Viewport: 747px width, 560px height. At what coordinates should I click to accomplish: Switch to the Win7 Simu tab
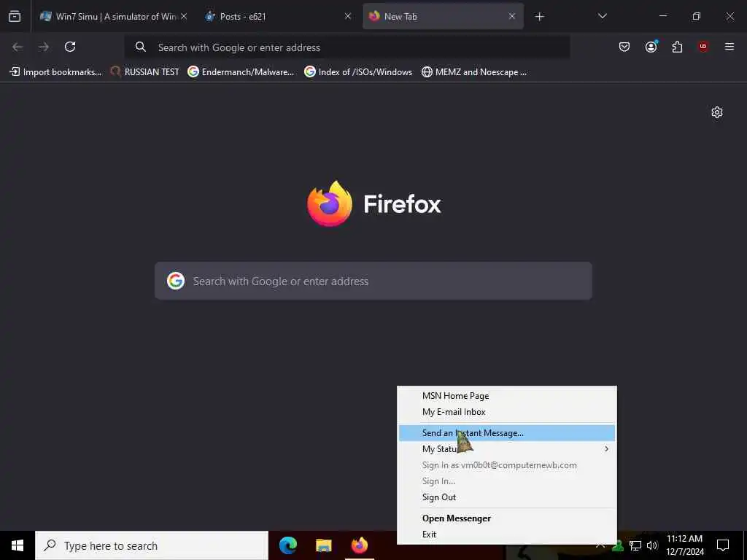tap(113, 16)
